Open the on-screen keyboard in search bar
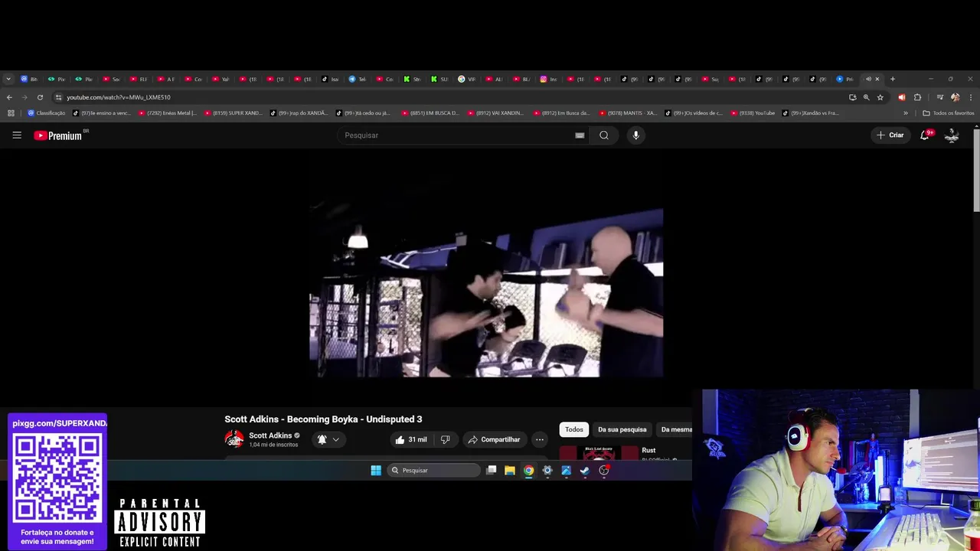This screenshot has height=551, width=980. [x=580, y=135]
